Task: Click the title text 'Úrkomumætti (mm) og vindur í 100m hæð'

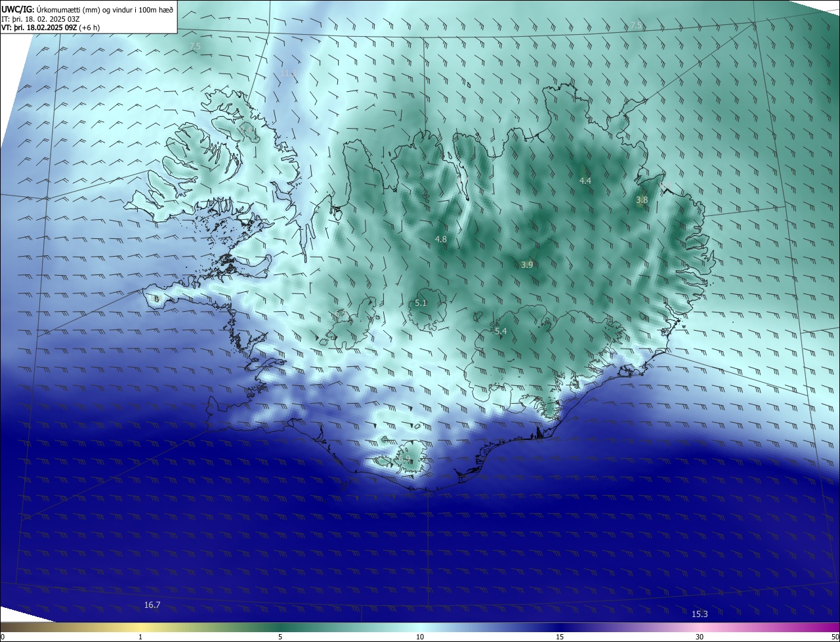Action: (x=105, y=9)
